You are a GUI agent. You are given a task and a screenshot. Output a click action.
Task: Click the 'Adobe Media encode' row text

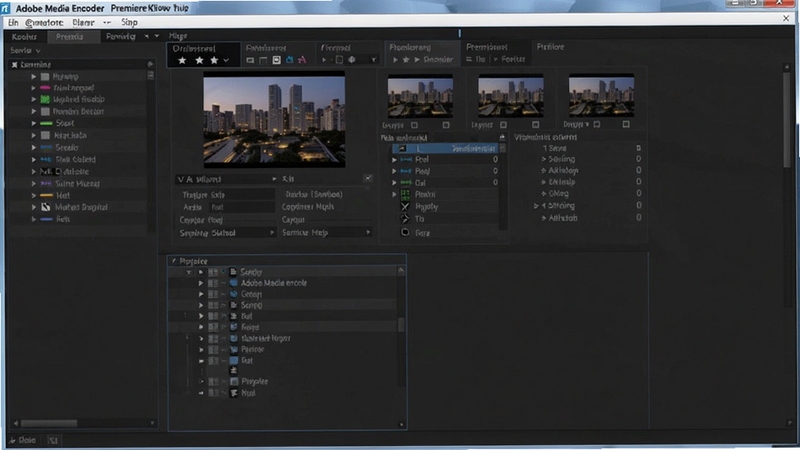pos(274,283)
